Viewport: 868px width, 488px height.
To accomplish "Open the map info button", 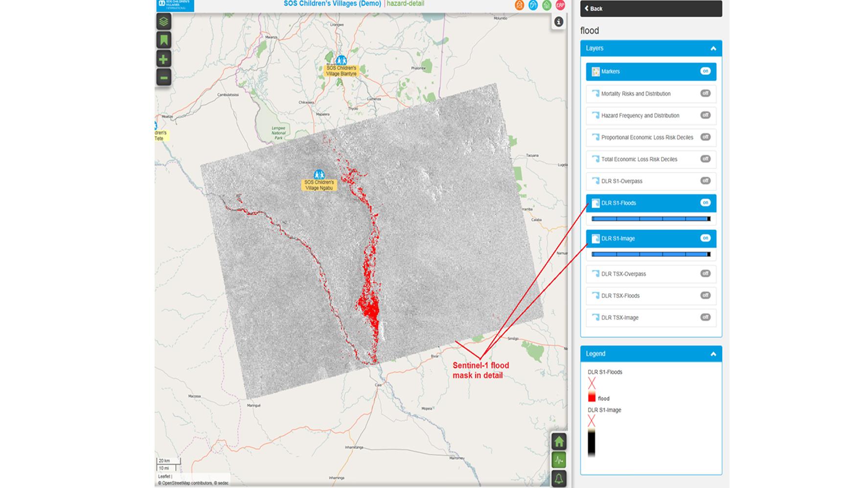I will (559, 22).
